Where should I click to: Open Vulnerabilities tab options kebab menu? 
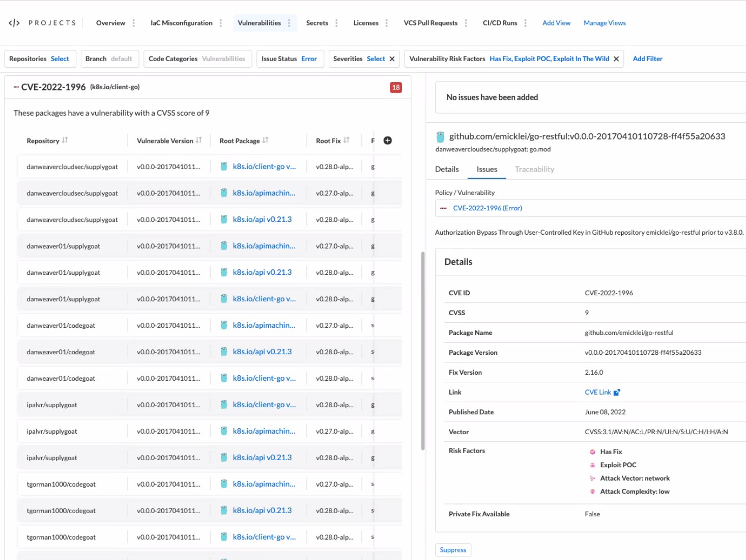[289, 23]
